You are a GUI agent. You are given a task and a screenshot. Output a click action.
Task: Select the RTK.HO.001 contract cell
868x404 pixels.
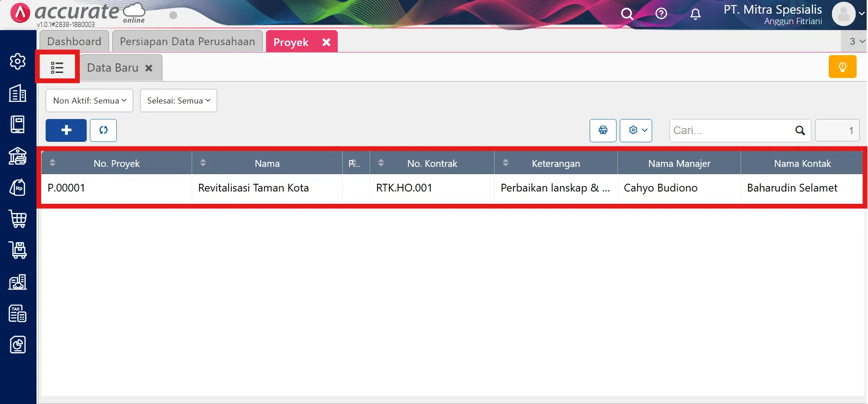432,188
